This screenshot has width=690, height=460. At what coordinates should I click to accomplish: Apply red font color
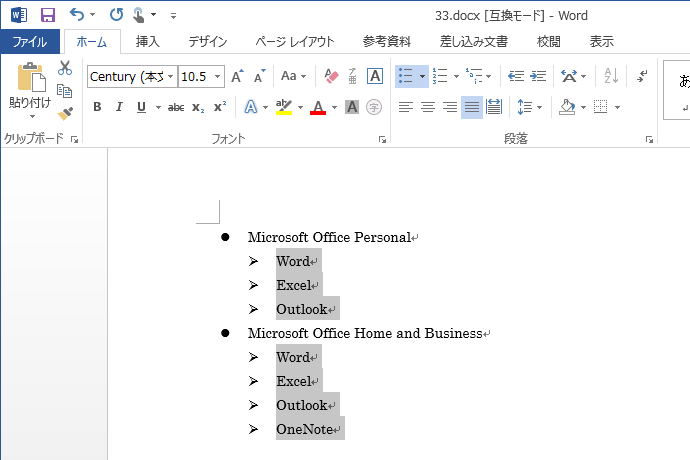point(318,107)
